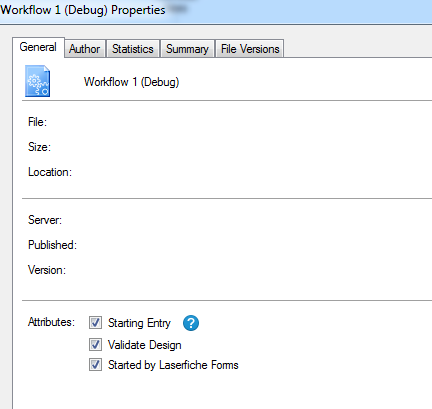This screenshot has height=409, width=432.
Task: Click the workflow gears file icon
Action: (x=38, y=81)
